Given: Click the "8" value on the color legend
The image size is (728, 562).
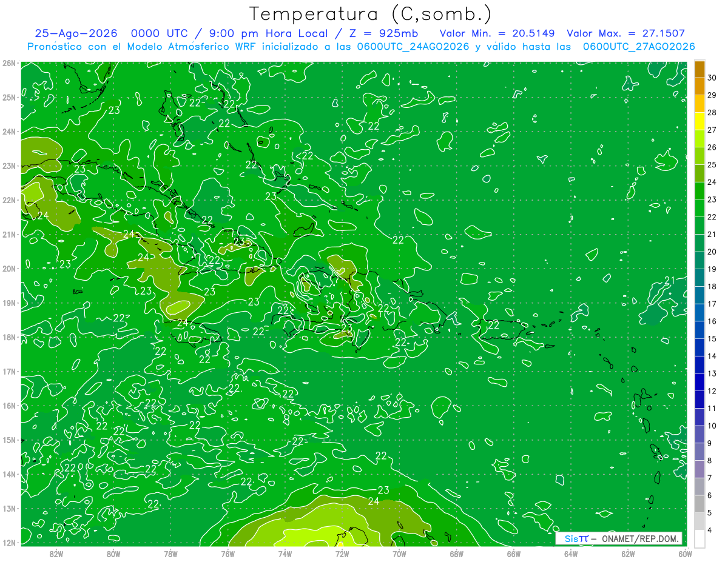Looking at the screenshot, I should [x=710, y=460].
